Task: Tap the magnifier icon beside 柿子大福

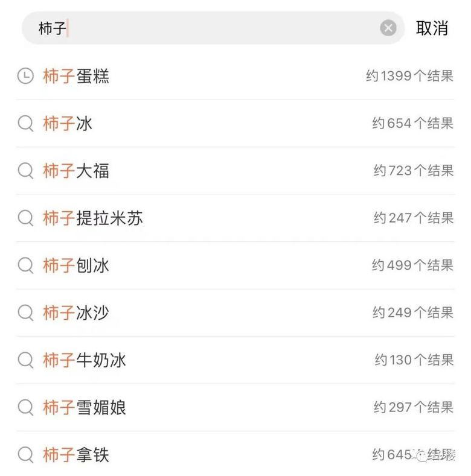Action: click(25, 171)
